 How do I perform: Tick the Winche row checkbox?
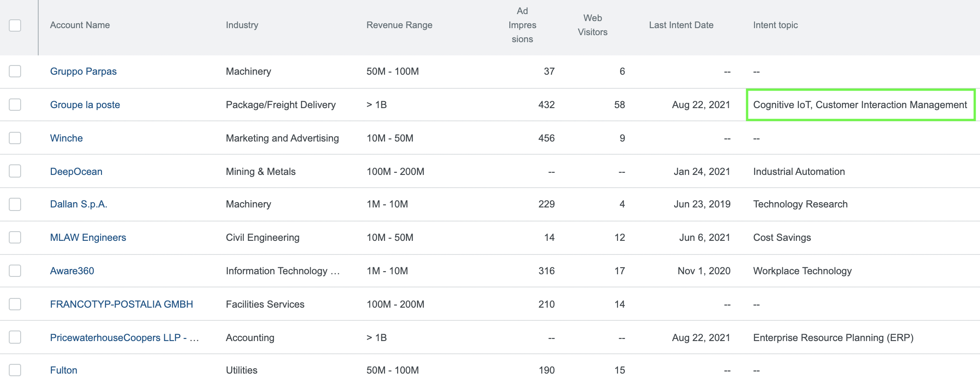coord(15,138)
